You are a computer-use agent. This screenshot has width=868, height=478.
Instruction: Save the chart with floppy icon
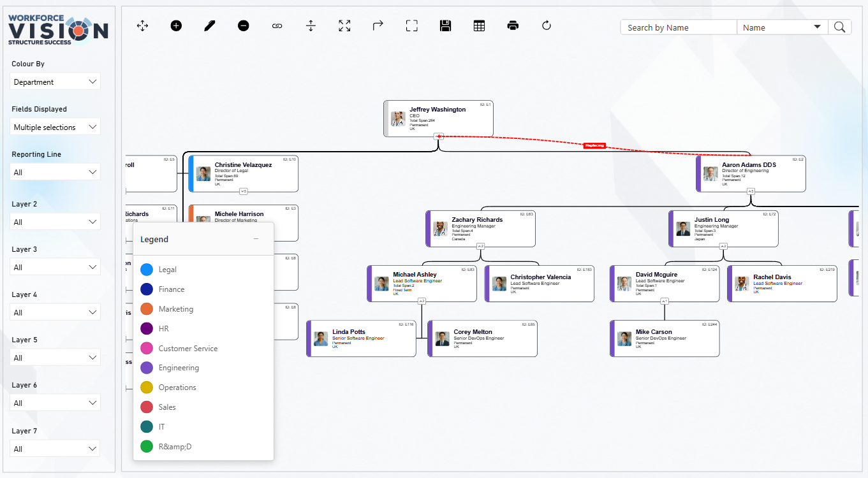[x=446, y=26]
